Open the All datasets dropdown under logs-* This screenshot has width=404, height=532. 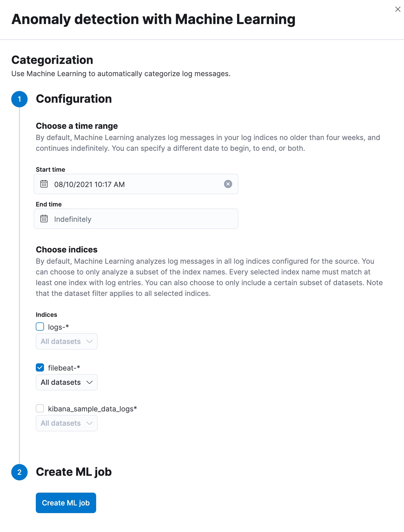click(x=66, y=341)
